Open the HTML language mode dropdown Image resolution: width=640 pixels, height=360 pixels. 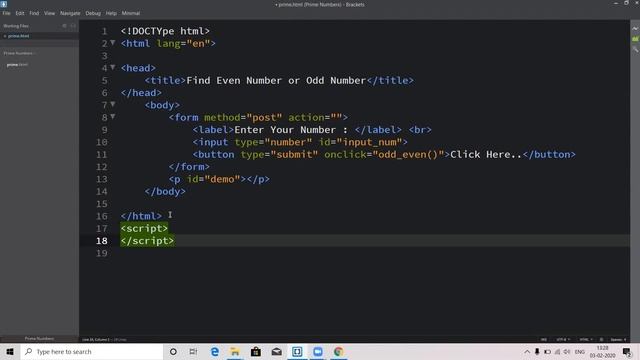pos(586,339)
